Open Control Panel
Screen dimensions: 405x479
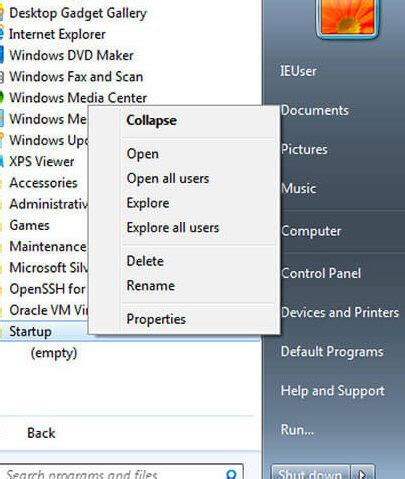coord(321,273)
